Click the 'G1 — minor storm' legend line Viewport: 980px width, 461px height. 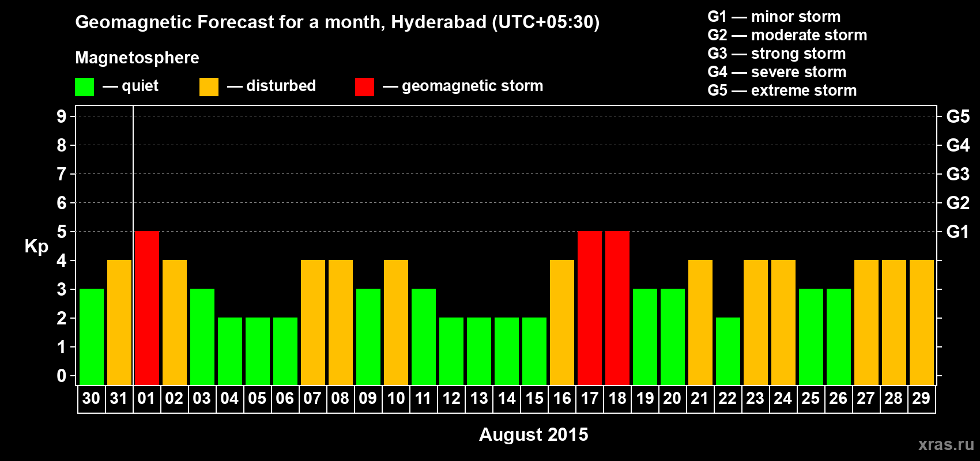point(774,17)
